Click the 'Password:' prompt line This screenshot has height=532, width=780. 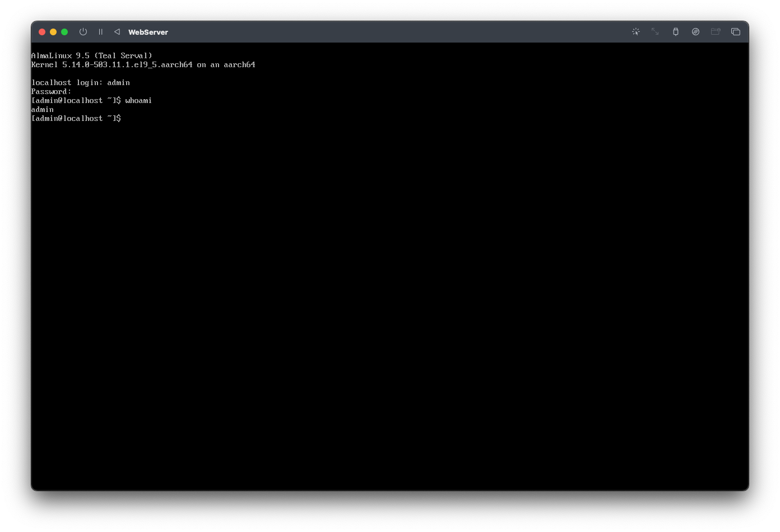(x=51, y=92)
